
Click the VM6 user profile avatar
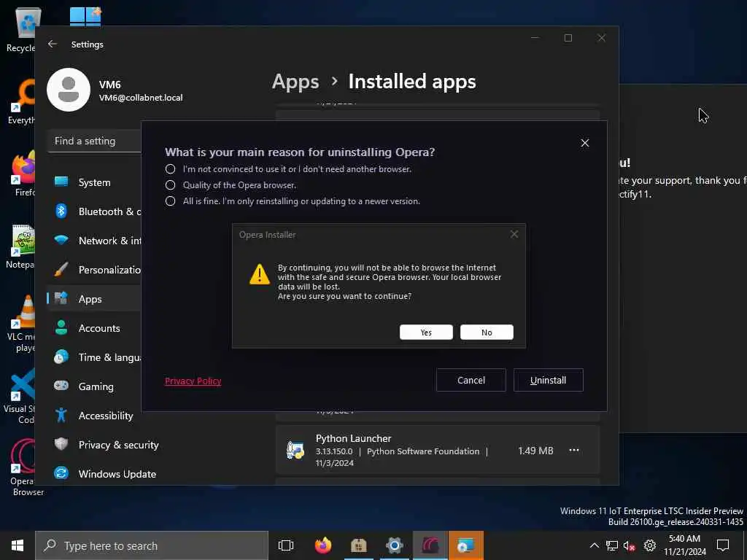(69, 90)
